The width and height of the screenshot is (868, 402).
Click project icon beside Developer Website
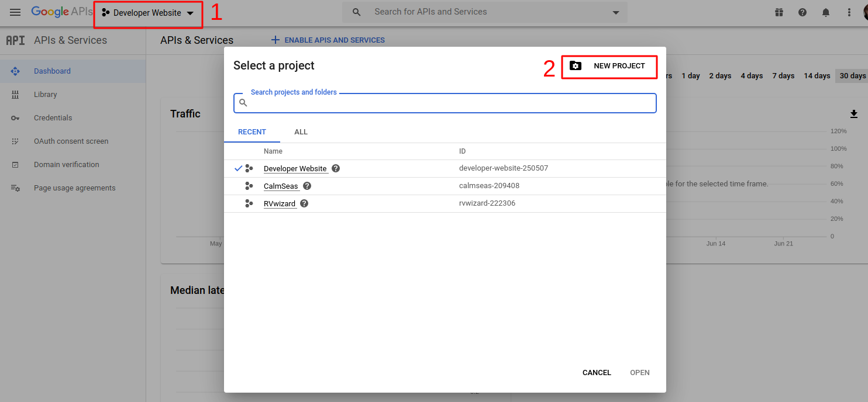pyautogui.click(x=249, y=168)
